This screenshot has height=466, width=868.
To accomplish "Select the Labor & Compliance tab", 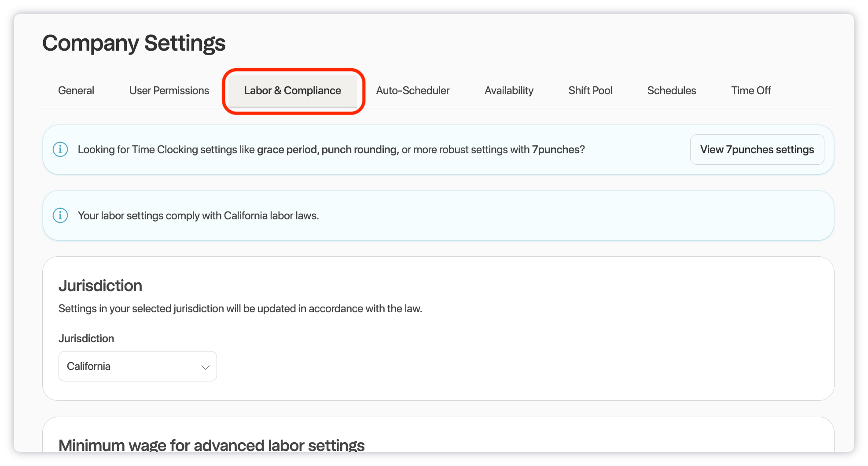I will click(x=292, y=91).
